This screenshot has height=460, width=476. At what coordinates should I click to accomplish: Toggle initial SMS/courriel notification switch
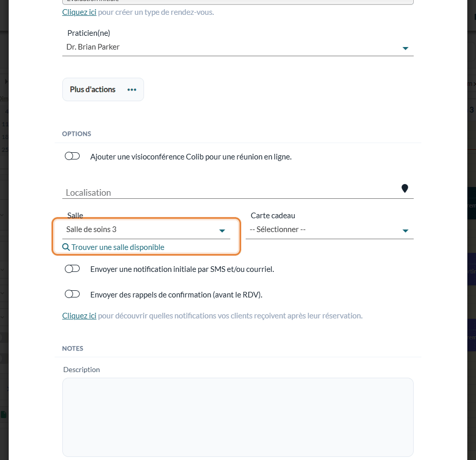click(72, 269)
